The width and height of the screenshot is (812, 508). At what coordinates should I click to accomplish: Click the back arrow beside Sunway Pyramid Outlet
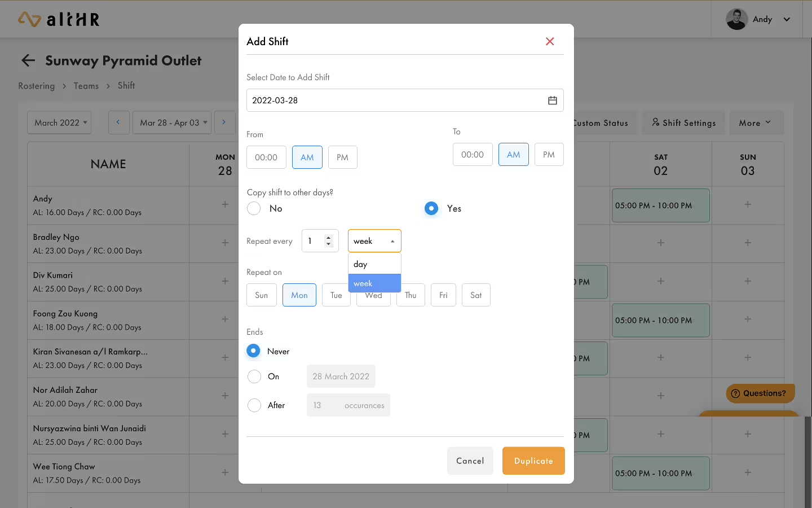tap(28, 60)
